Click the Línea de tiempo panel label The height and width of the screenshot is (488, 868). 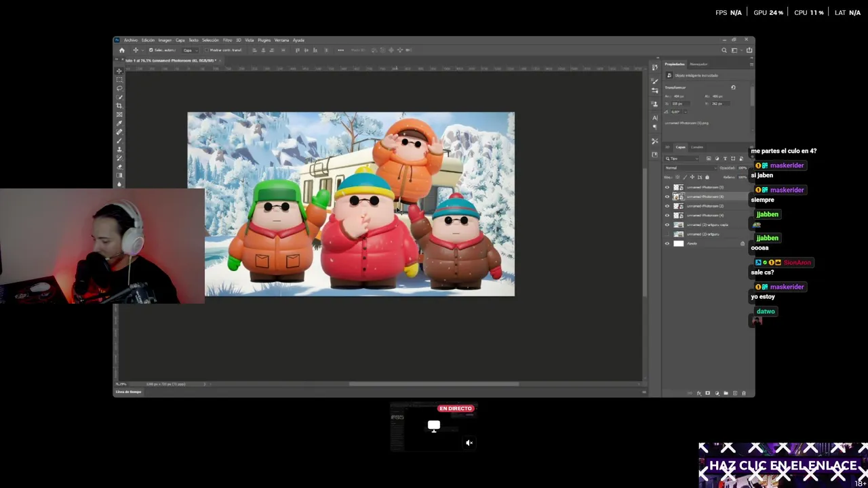[128, 392]
